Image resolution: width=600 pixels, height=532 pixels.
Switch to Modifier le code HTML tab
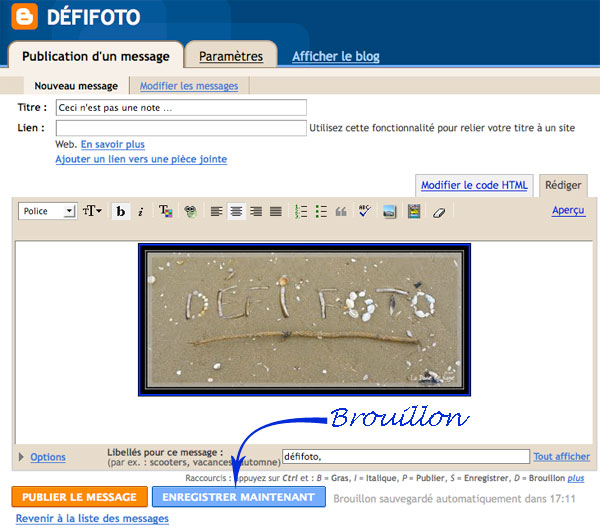474,185
